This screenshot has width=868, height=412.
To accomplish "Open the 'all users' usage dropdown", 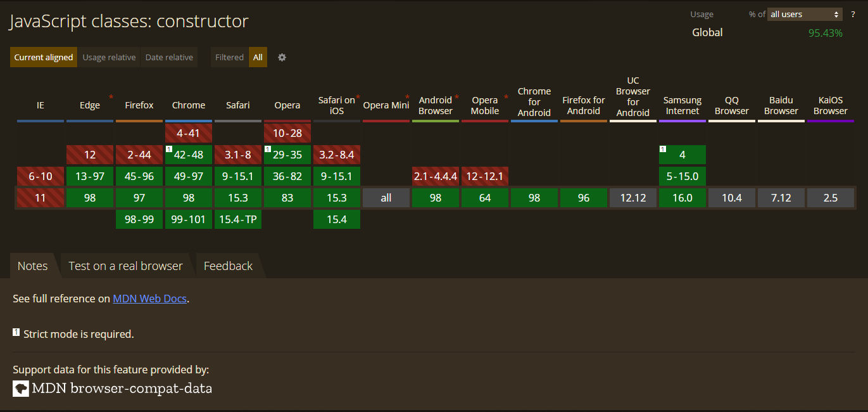I will [805, 14].
